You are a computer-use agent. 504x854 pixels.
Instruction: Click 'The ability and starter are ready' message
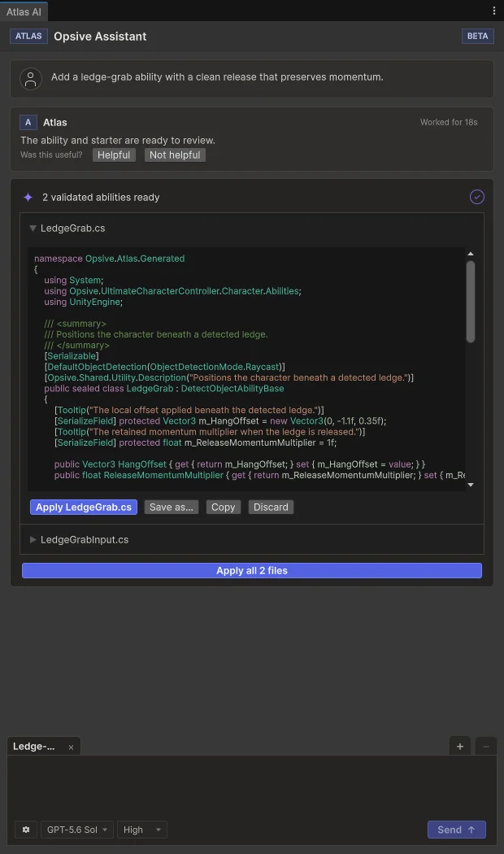coord(118,140)
